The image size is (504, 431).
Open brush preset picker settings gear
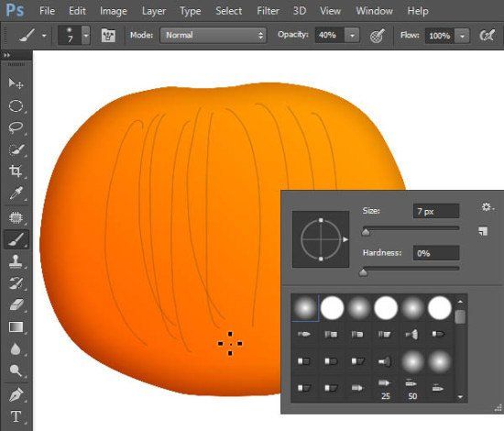click(x=487, y=207)
